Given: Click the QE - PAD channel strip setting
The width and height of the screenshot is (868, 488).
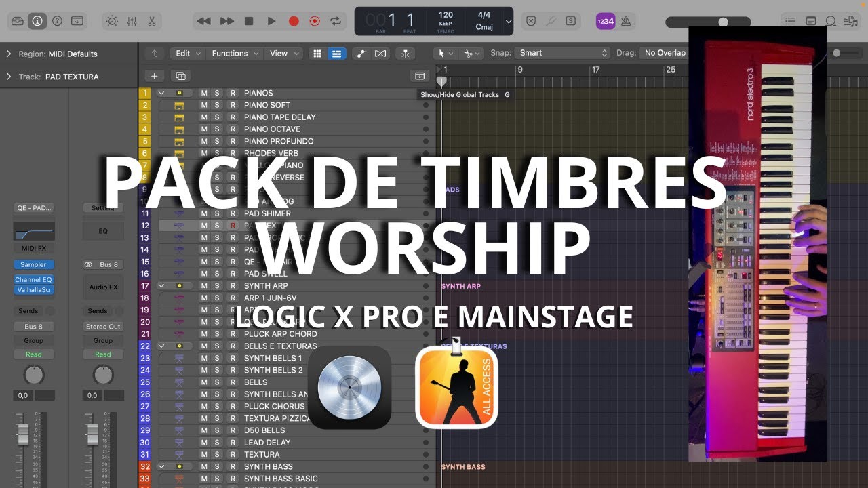Looking at the screenshot, I should pos(34,208).
